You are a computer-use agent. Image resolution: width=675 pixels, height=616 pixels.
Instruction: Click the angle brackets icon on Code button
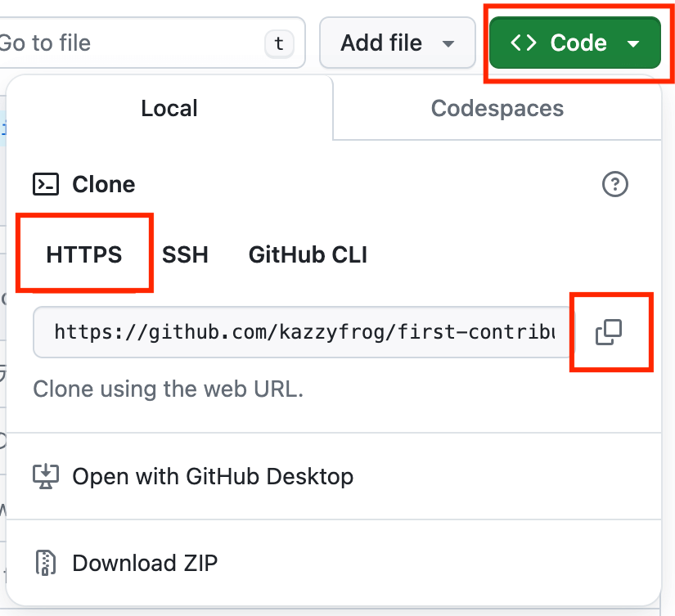coord(524,43)
